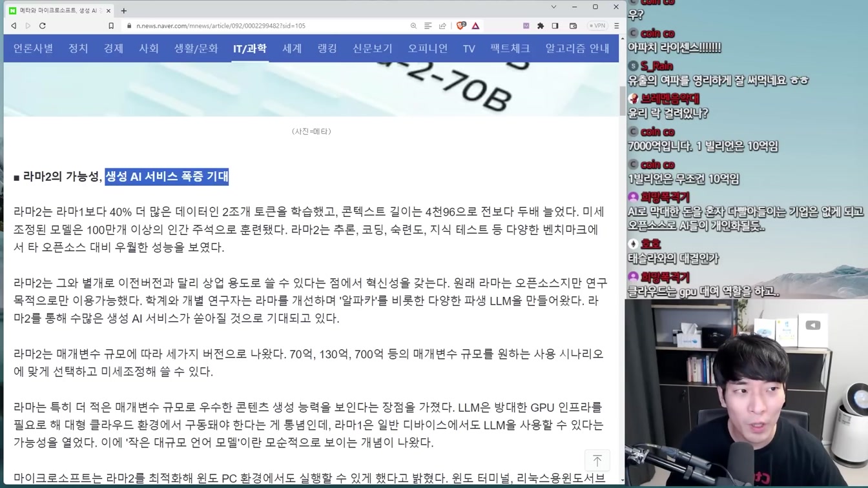Click chat message 클라우드는 gpu 대여 역할을 하고..
The width and height of the screenshot is (868, 488).
tap(704, 292)
